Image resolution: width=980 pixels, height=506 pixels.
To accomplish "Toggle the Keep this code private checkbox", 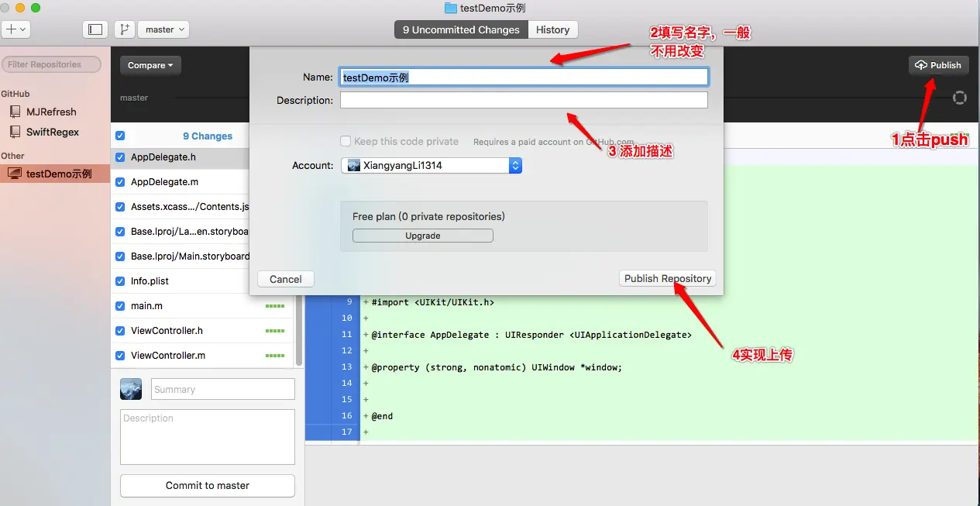I will coord(346,141).
